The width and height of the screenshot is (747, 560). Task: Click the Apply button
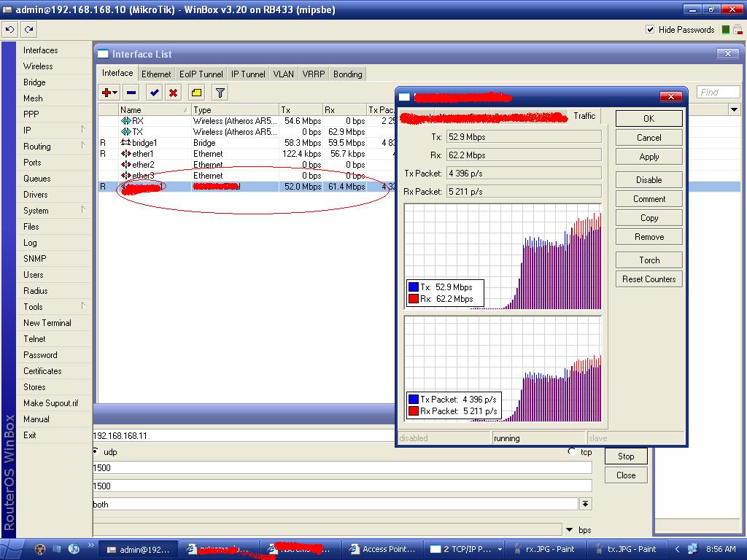(649, 157)
